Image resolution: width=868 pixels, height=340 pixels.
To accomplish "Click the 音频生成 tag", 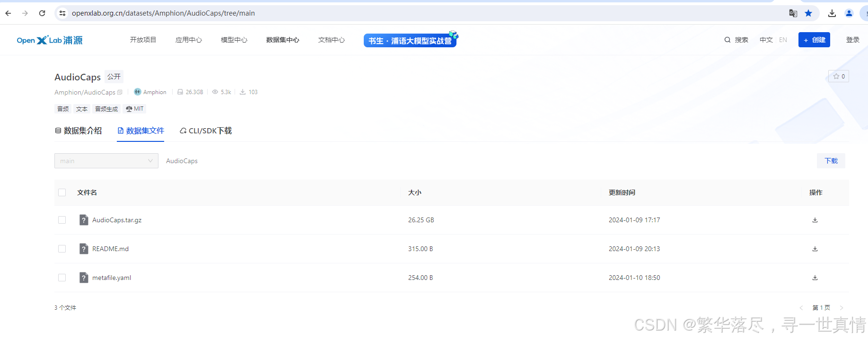I will coord(106,109).
